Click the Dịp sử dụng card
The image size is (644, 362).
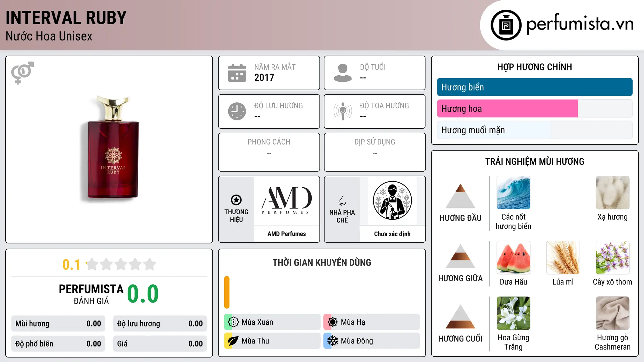coord(375,152)
